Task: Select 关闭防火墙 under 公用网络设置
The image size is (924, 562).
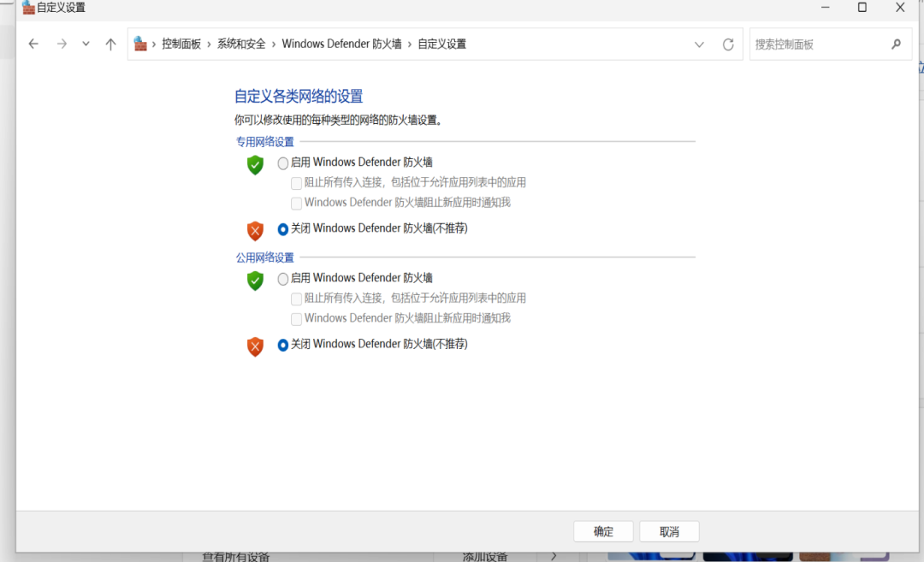Action: tap(283, 345)
